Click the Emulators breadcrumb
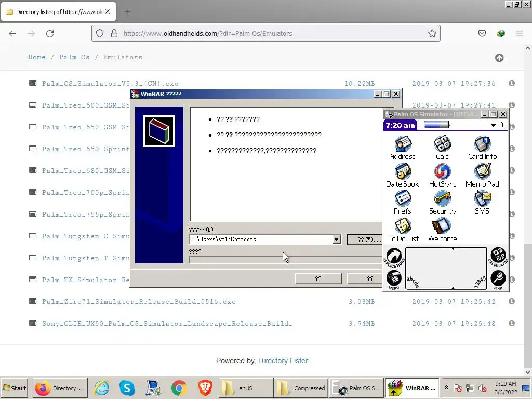 (x=123, y=57)
